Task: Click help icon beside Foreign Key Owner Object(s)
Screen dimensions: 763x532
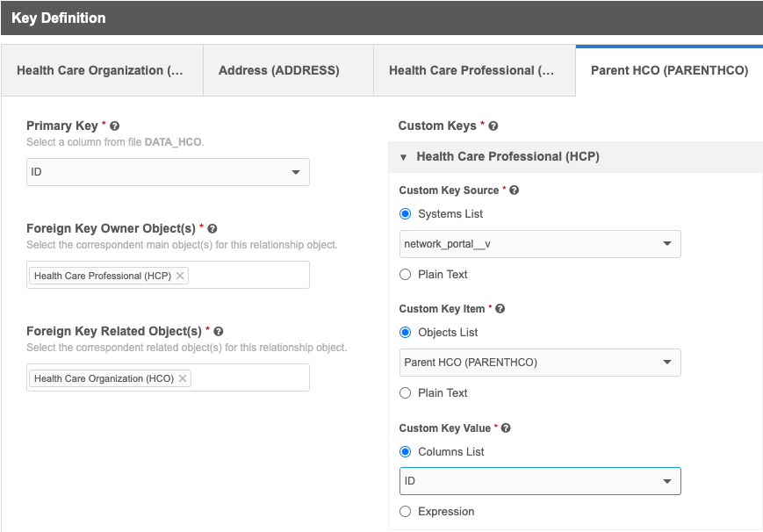Action: pos(212,229)
